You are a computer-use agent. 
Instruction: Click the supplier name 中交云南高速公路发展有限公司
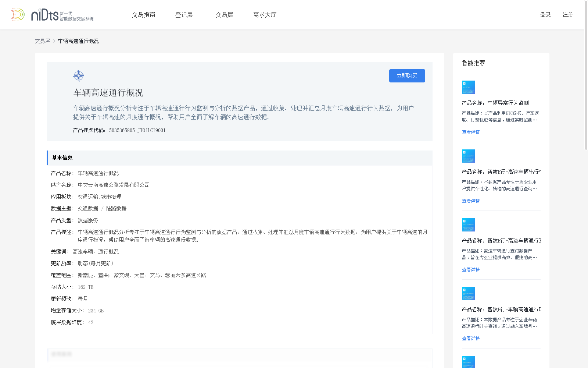(114, 185)
